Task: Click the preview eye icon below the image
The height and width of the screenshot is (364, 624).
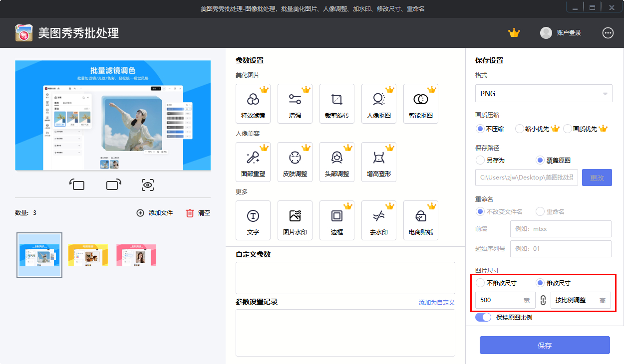Action: click(x=147, y=184)
